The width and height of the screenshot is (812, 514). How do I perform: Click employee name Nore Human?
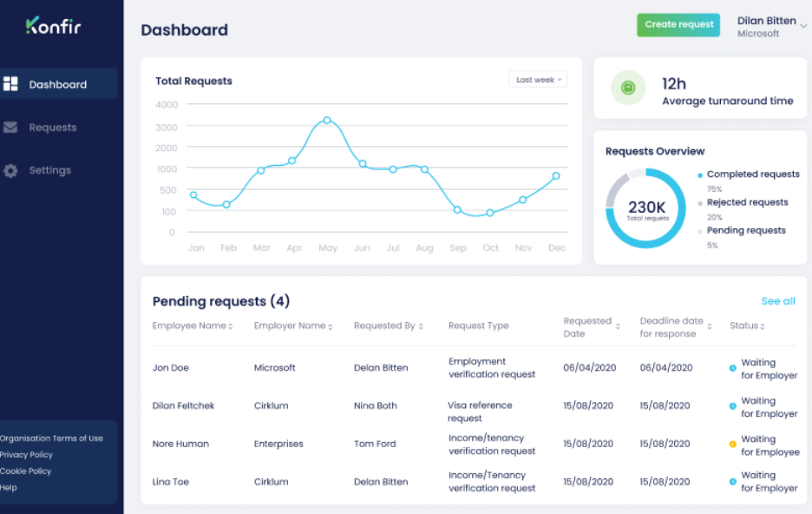(x=180, y=444)
